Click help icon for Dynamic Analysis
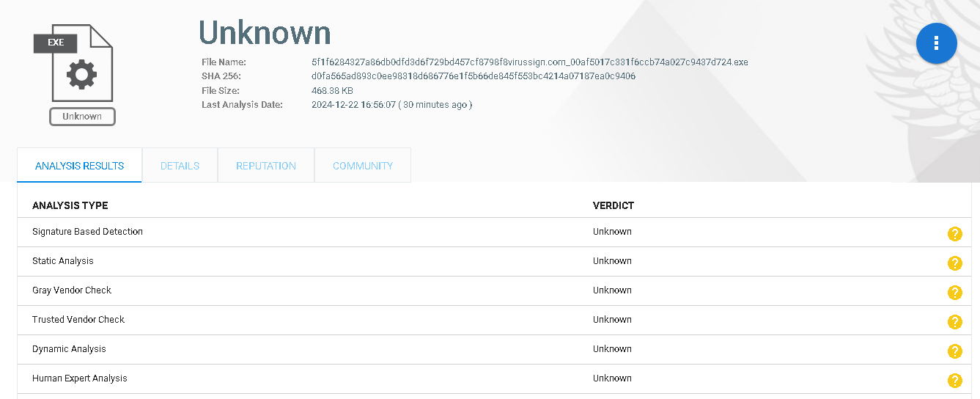This screenshot has height=399, width=980. [954, 351]
